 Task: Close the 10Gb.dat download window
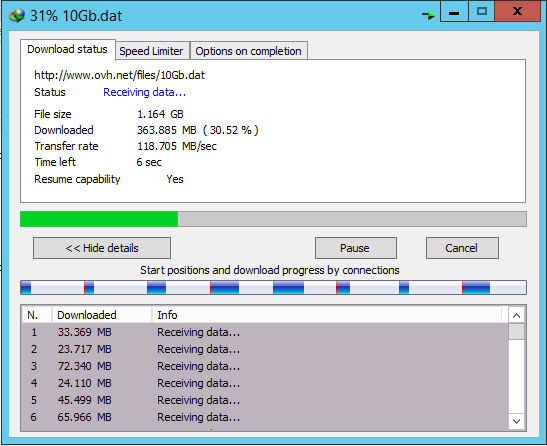pyautogui.click(x=517, y=12)
